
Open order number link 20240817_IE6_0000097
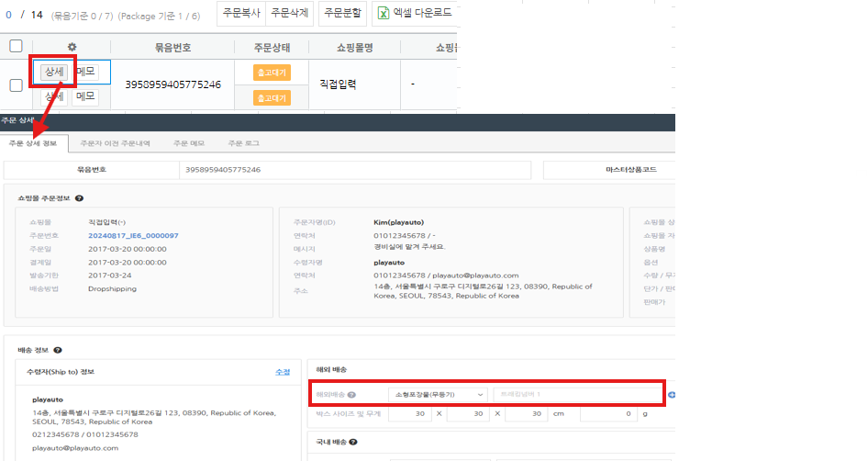[x=133, y=235]
